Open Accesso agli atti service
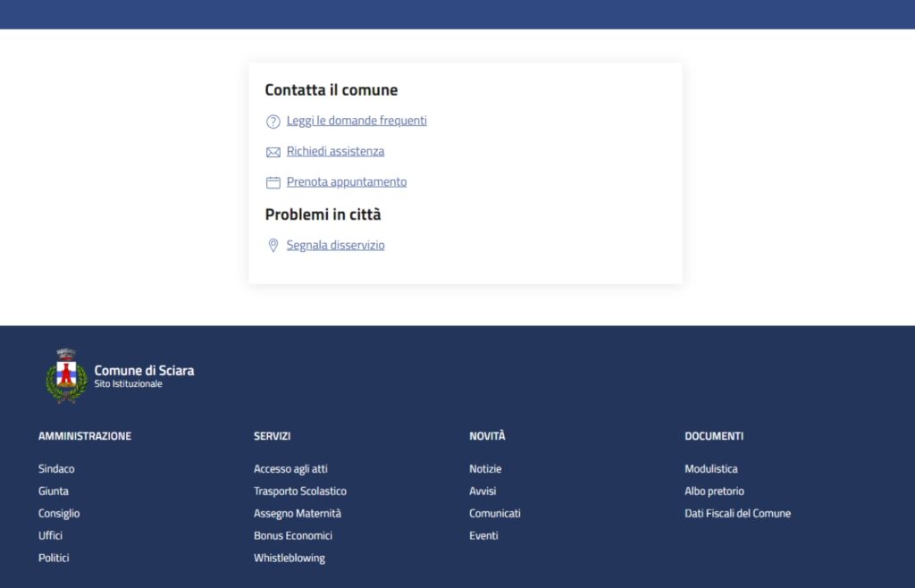 [x=290, y=468]
